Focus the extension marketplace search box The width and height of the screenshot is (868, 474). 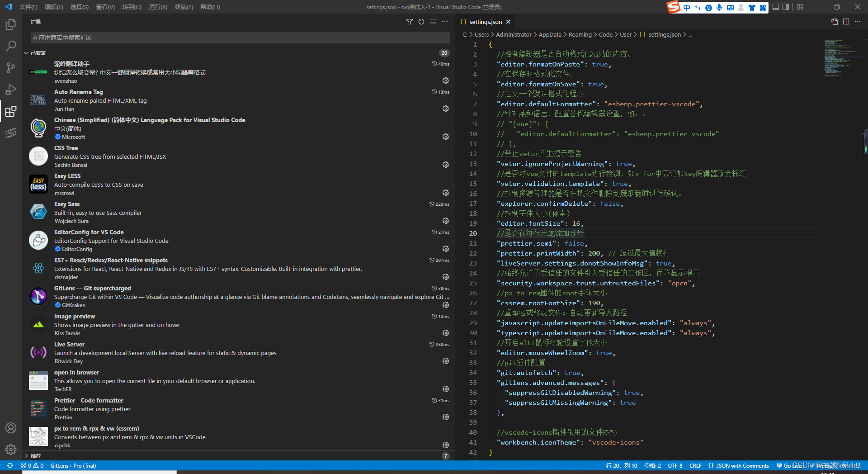pos(240,38)
